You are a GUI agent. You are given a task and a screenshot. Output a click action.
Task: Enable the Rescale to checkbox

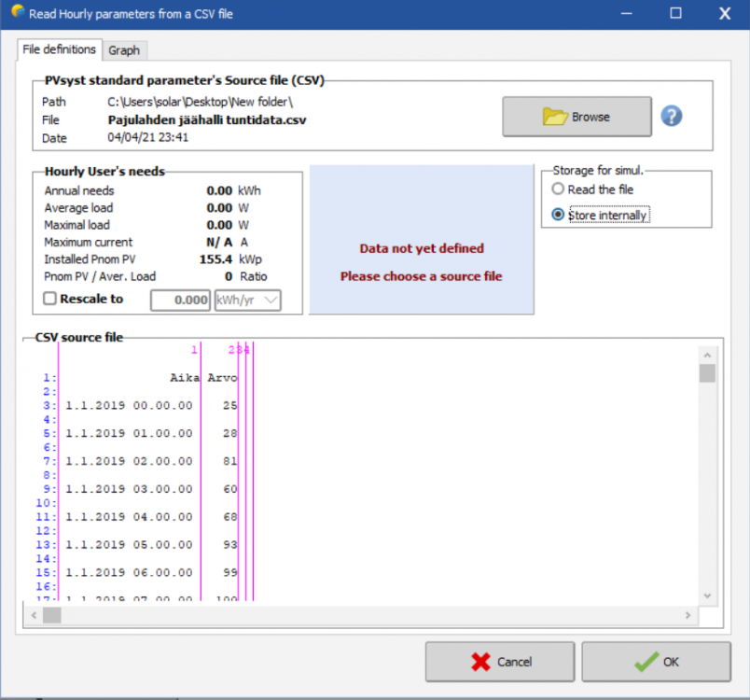[50, 300]
